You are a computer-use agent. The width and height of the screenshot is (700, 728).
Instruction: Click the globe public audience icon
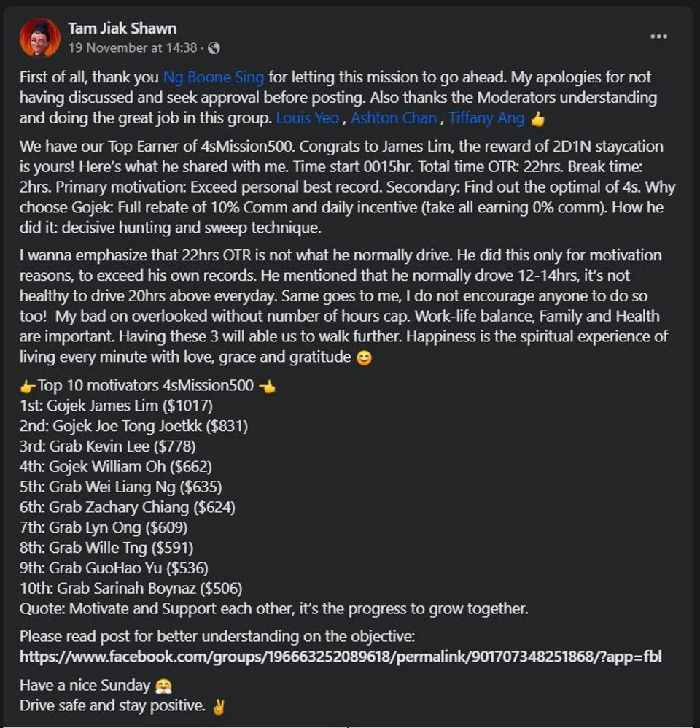(x=214, y=48)
